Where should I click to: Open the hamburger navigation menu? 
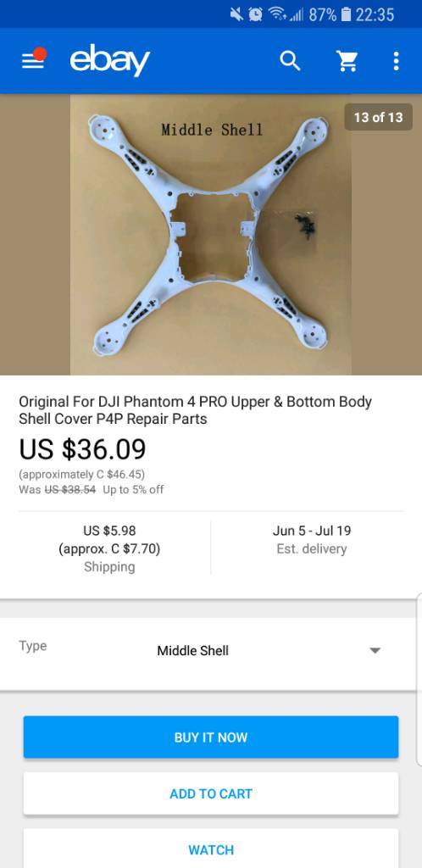coord(33,60)
